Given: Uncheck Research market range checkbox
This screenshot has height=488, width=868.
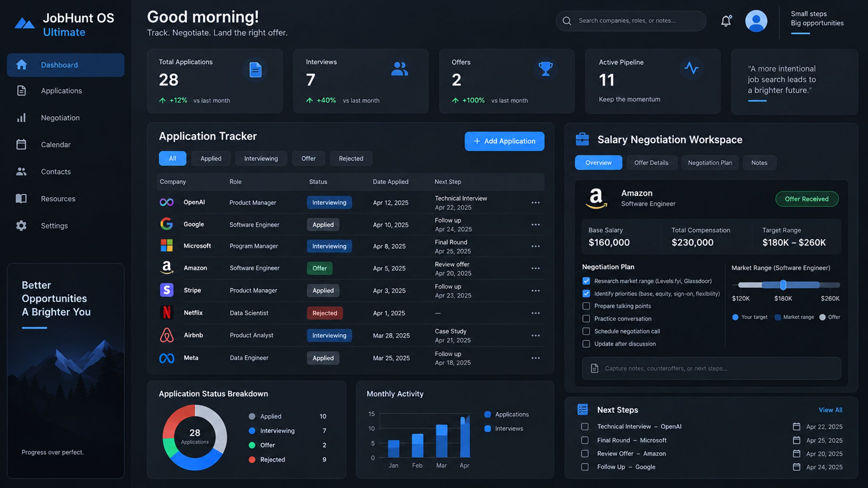Looking at the screenshot, I should pyautogui.click(x=586, y=281).
